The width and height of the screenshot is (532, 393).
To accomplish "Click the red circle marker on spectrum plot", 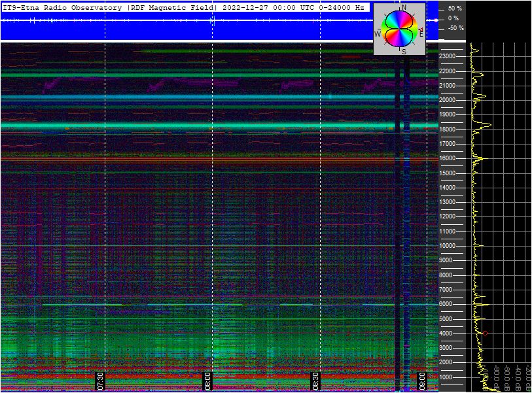I will 485,333.
